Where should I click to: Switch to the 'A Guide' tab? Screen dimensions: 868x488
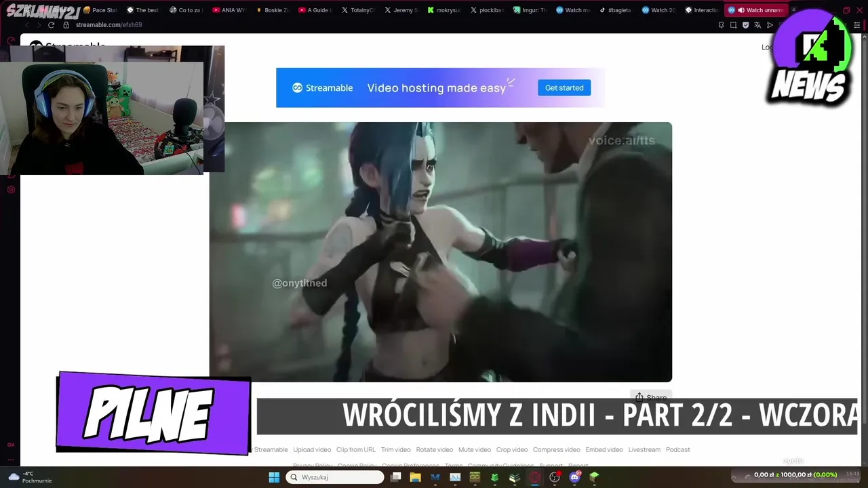(315, 10)
